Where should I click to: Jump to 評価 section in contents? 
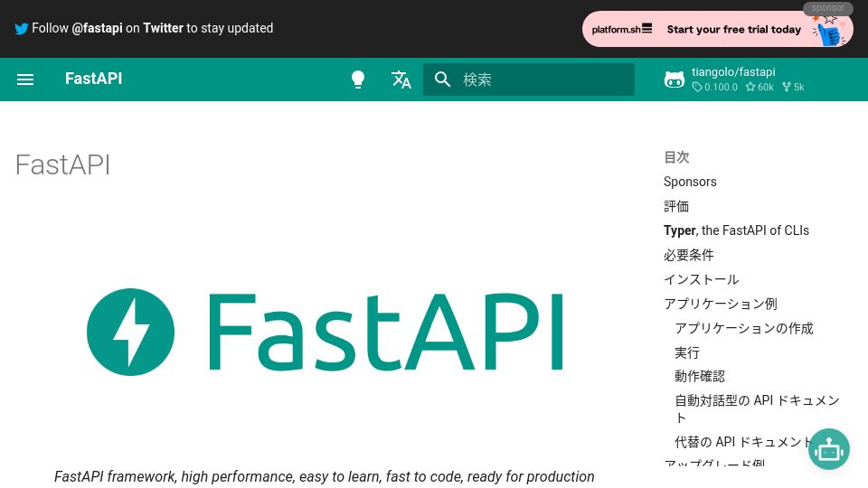[676, 206]
